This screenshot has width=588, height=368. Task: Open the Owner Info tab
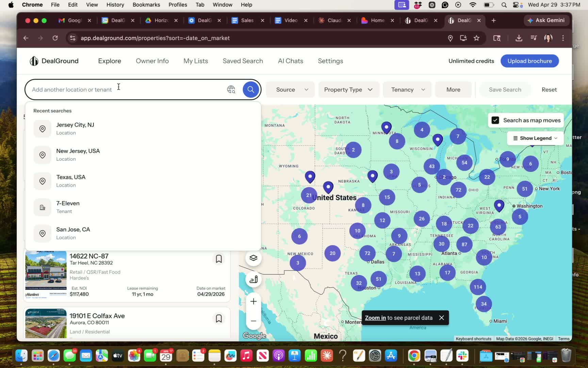point(152,61)
